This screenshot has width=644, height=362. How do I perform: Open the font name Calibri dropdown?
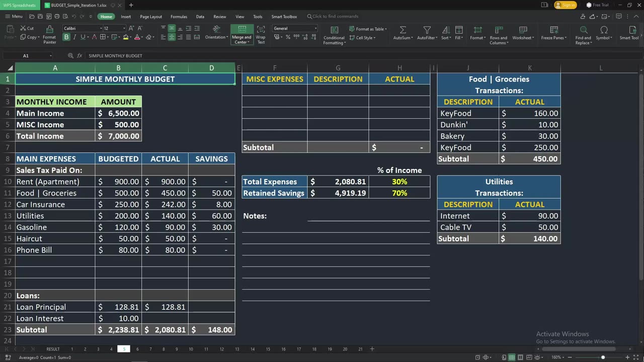101,28
